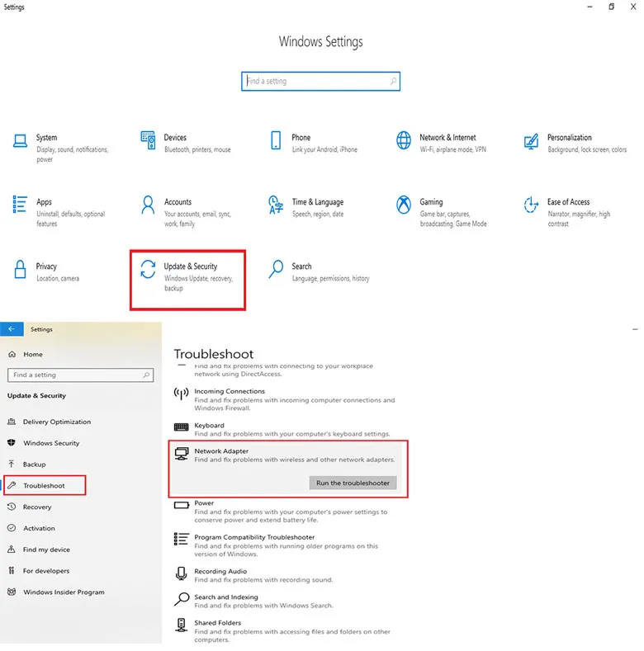Viewport: 644px width, 651px height.
Task: Focus the sidebar Find a setting field
Action: coord(79,375)
